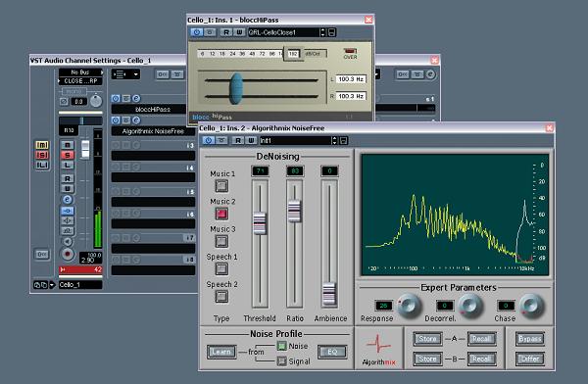Click the Algorithmix logo
The width and height of the screenshot is (588, 384).
(x=378, y=349)
